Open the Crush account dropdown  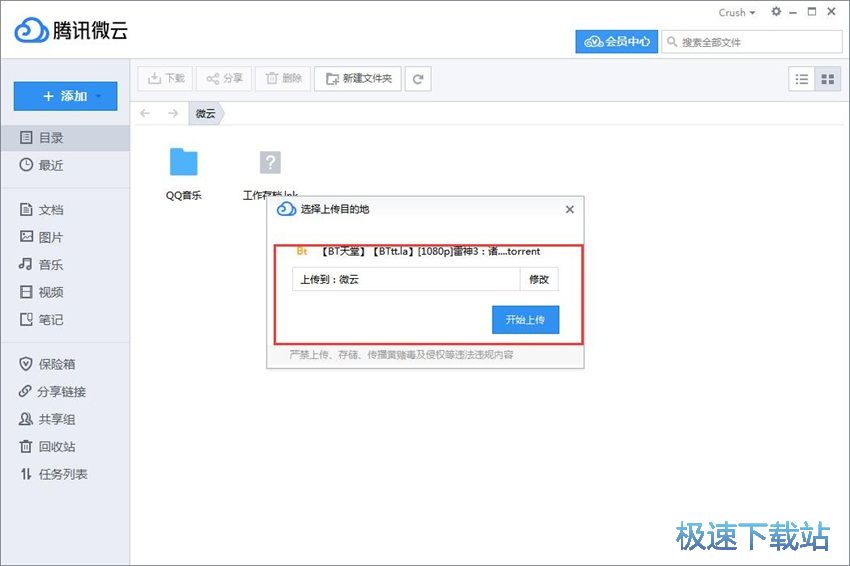(737, 12)
